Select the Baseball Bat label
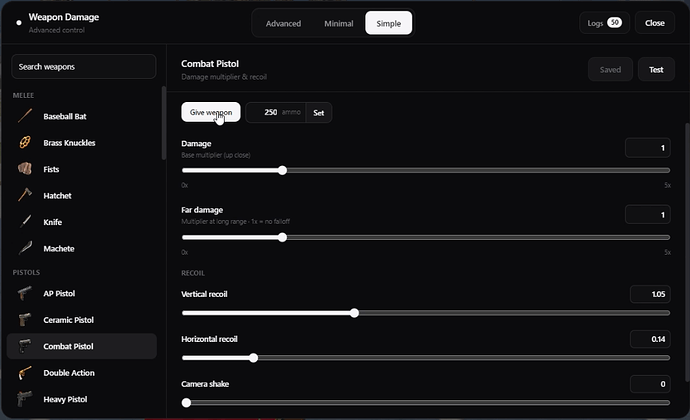This screenshot has width=690, height=420. [65, 116]
